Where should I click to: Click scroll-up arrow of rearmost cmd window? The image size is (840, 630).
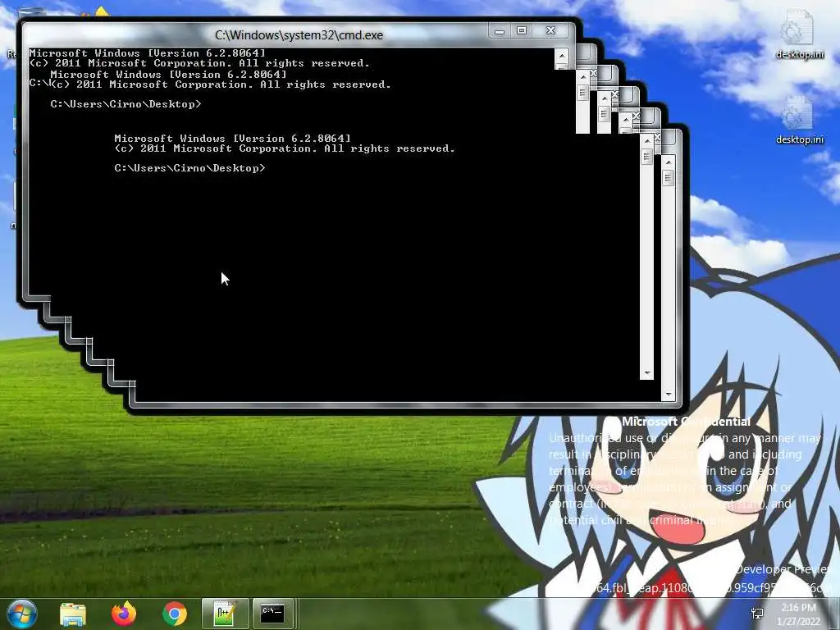tap(668, 162)
